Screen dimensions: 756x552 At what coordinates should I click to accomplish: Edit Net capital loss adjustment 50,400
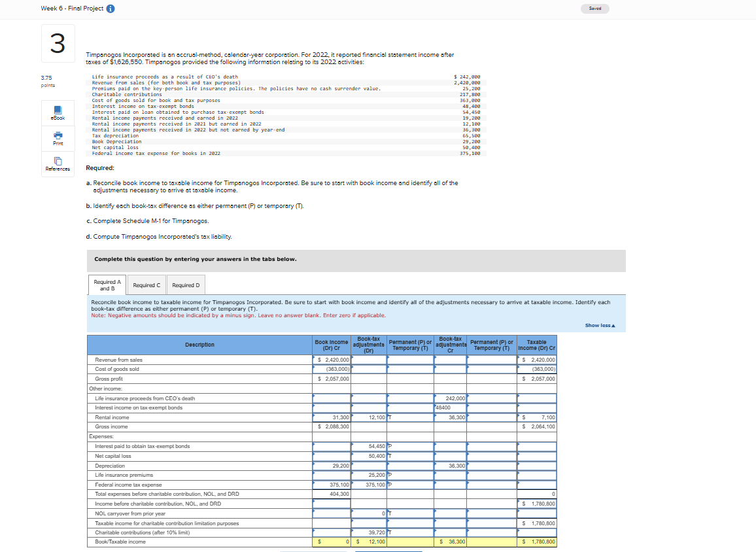[x=369, y=456]
